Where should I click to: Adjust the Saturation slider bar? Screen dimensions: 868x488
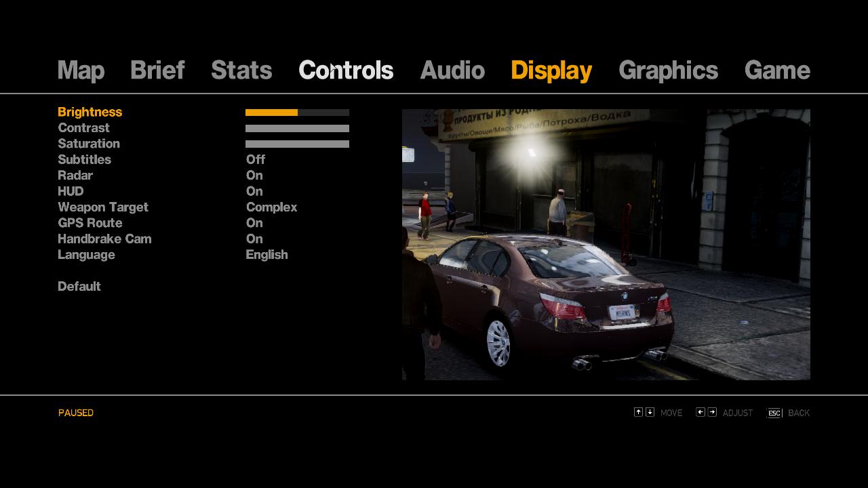coord(297,144)
